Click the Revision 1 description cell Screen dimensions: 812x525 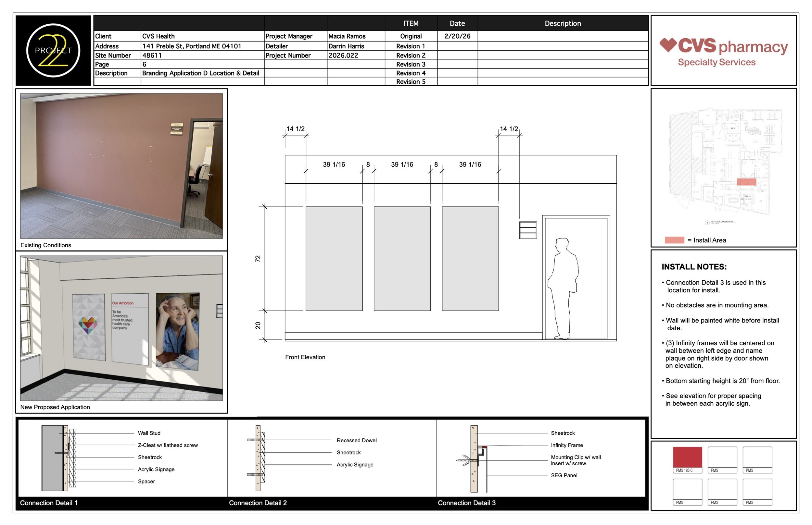563,46
